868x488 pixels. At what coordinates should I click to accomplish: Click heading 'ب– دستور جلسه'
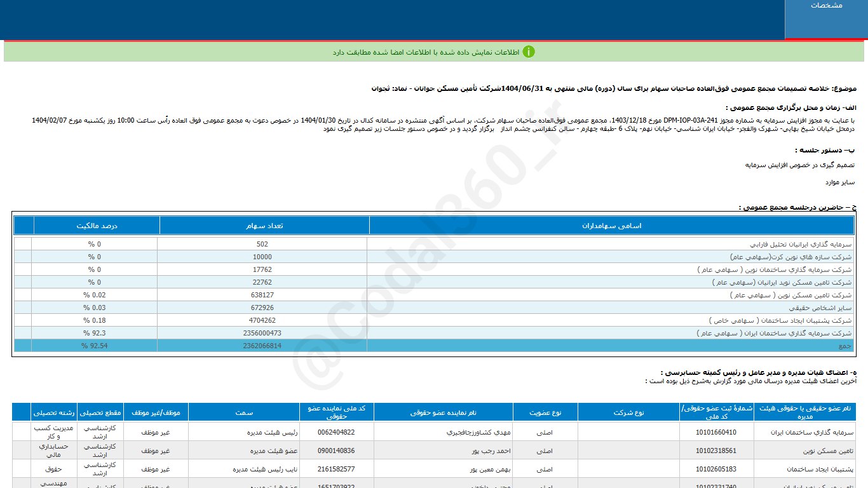[825, 150]
